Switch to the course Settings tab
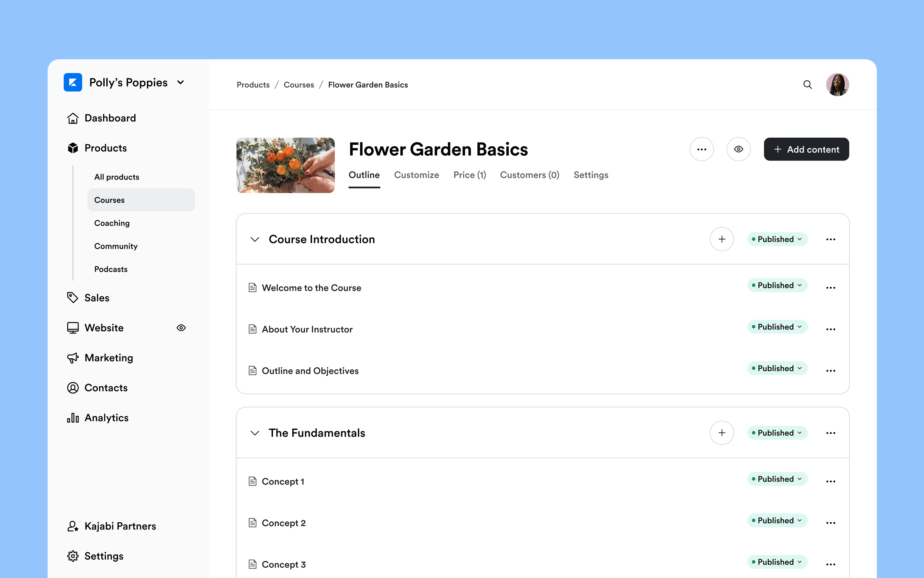The width and height of the screenshot is (924, 578). 591,175
